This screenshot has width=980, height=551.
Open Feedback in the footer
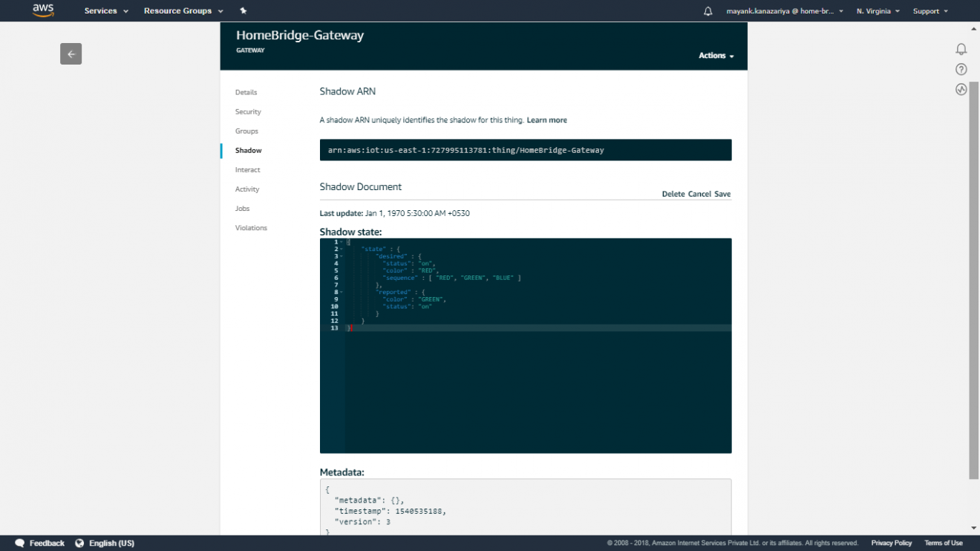click(47, 543)
